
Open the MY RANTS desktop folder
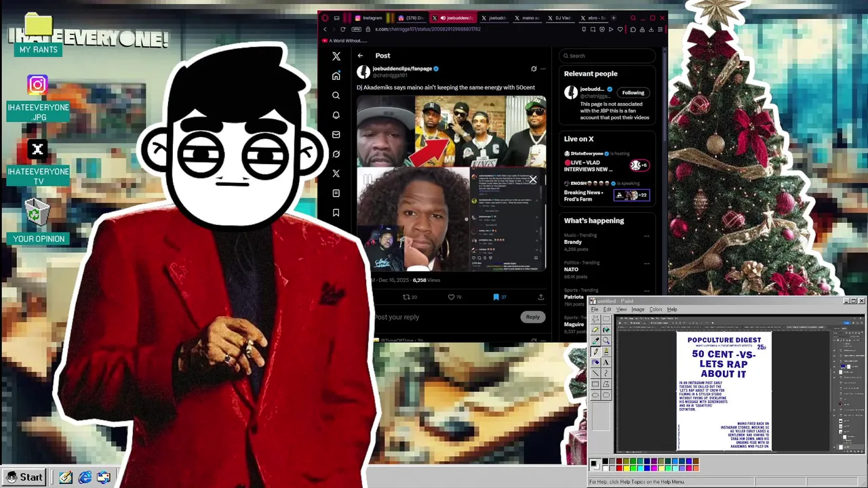(x=39, y=34)
